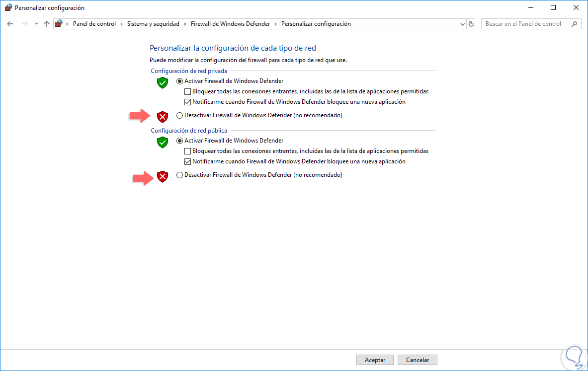Go back with the back arrow
The height and width of the screenshot is (371, 588).
[x=10, y=24]
